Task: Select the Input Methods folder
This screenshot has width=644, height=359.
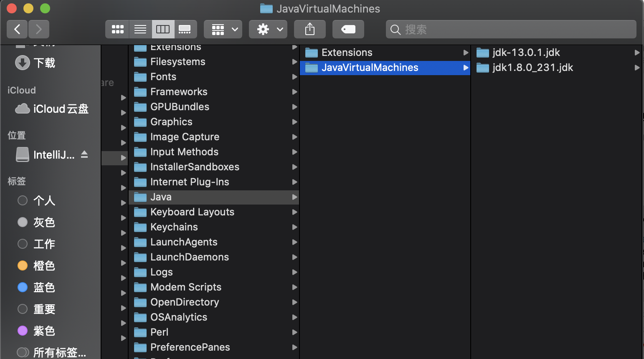Action: coord(214,152)
